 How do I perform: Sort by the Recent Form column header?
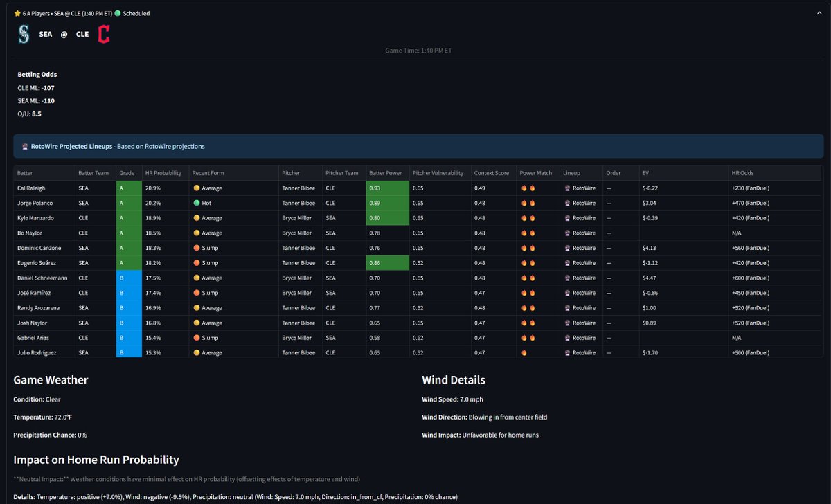click(x=233, y=173)
